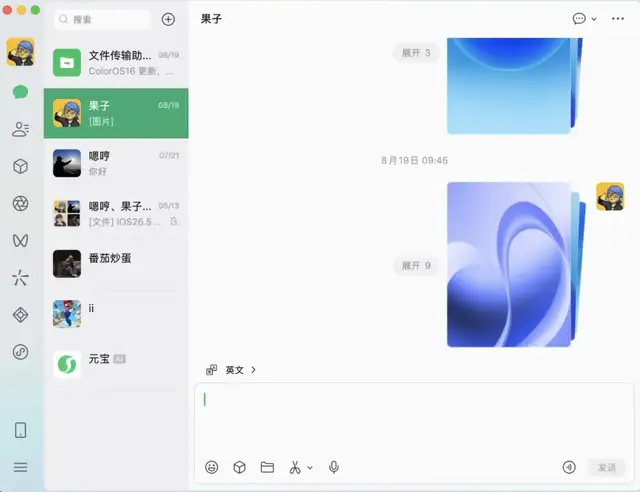Image resolution: width=640 pixels, height=492 pixels.
Task: Open the circular music-note icon in the sidebar
Action: [20, 352]
